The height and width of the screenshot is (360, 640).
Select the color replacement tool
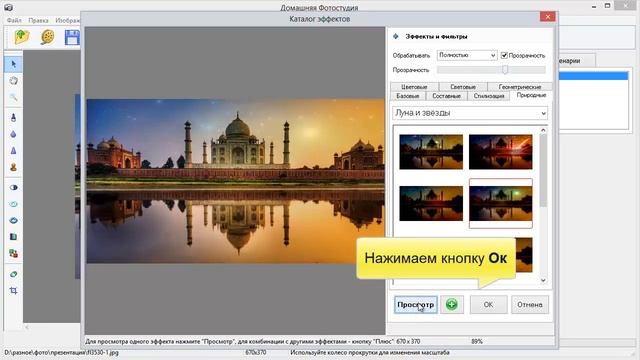click(x=13, y=253)
